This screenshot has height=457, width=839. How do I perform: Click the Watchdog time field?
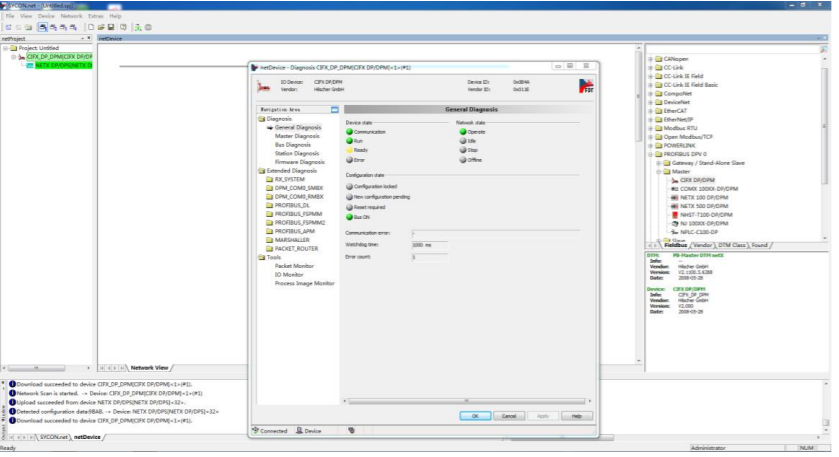pos(429,245)
